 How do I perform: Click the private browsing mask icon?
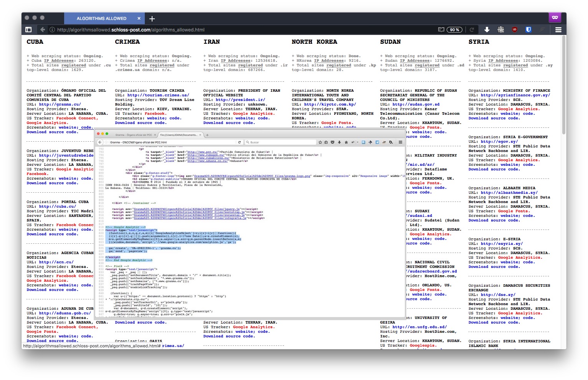click(555, 17)
